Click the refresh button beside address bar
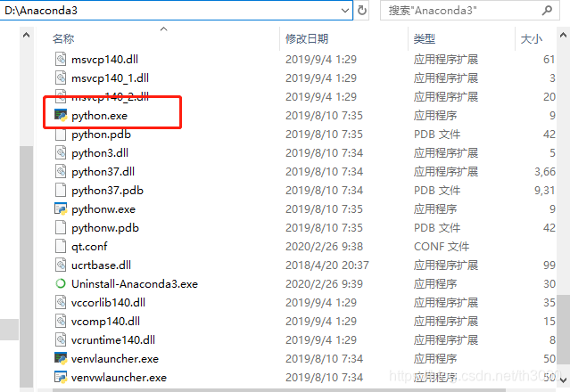This screenshot has height=392, width=570. click(361, 10)
